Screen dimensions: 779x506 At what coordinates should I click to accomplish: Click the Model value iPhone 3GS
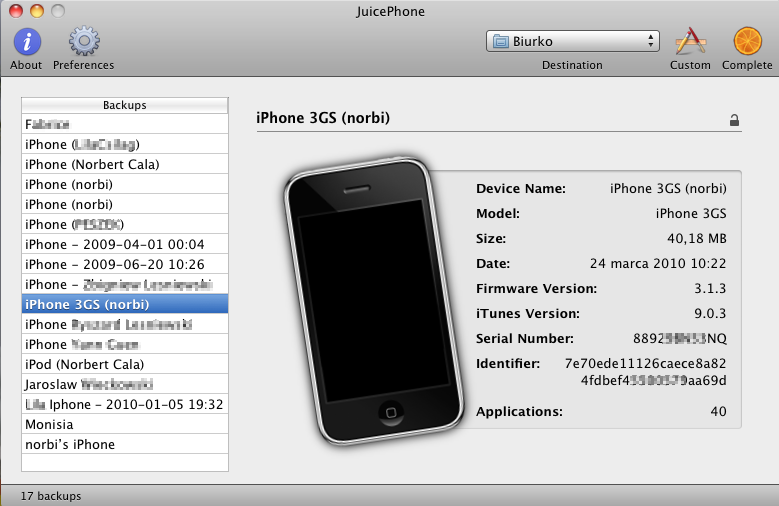(x=691, y=213)
